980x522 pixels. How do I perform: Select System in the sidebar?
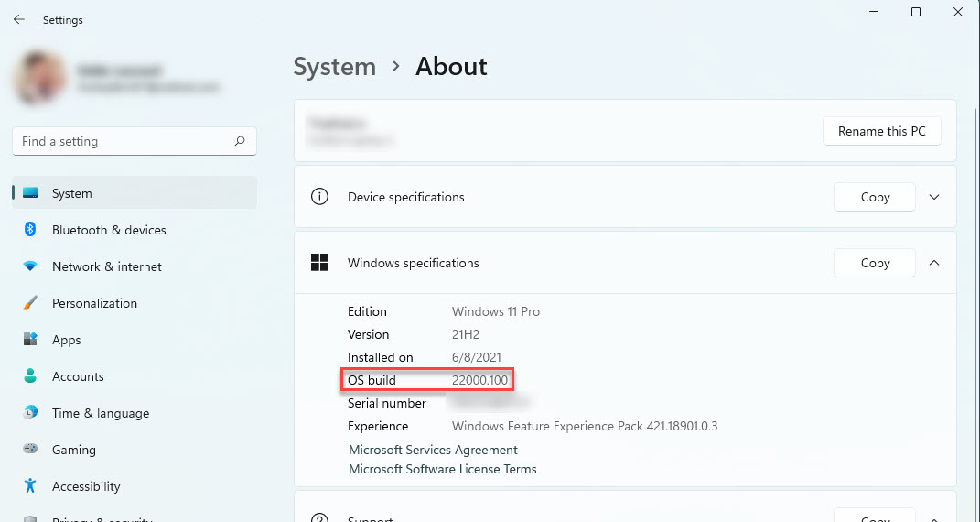point(71,193)
